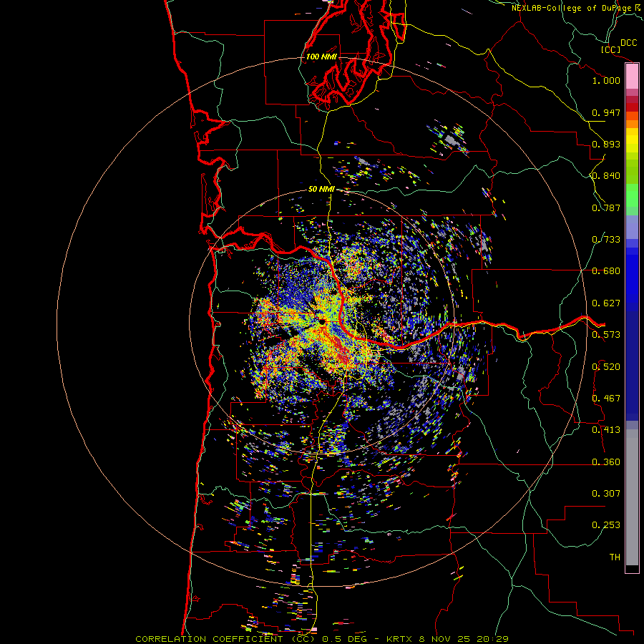Click the 50 NMI range ring label
644x644 pixels.
click(321, 190)
